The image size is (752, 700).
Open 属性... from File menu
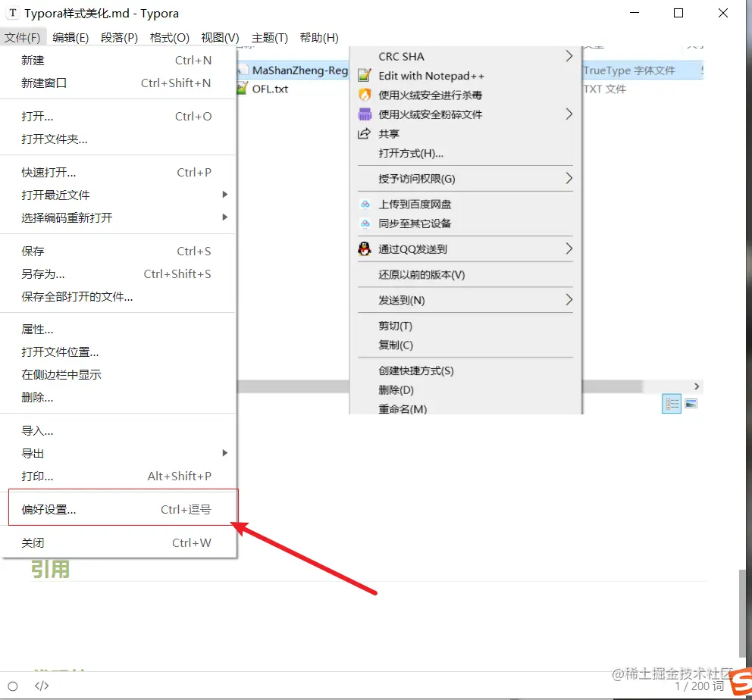(x=118, y=330)
